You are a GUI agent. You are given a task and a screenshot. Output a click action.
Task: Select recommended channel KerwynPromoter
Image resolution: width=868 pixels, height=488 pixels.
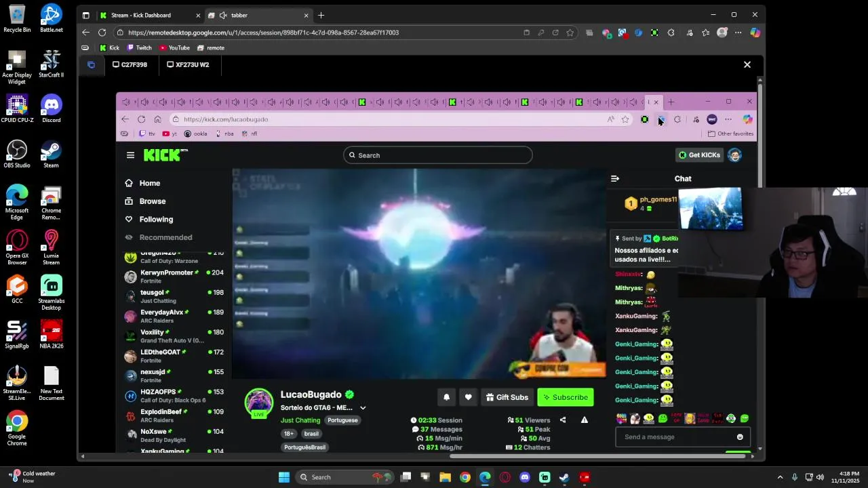coord(174,277)
